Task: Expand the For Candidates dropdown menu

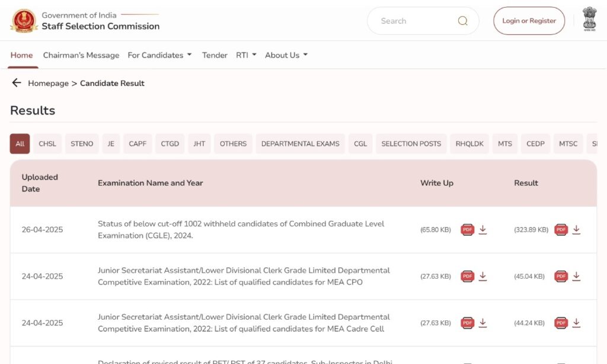Action: point(159,55)
